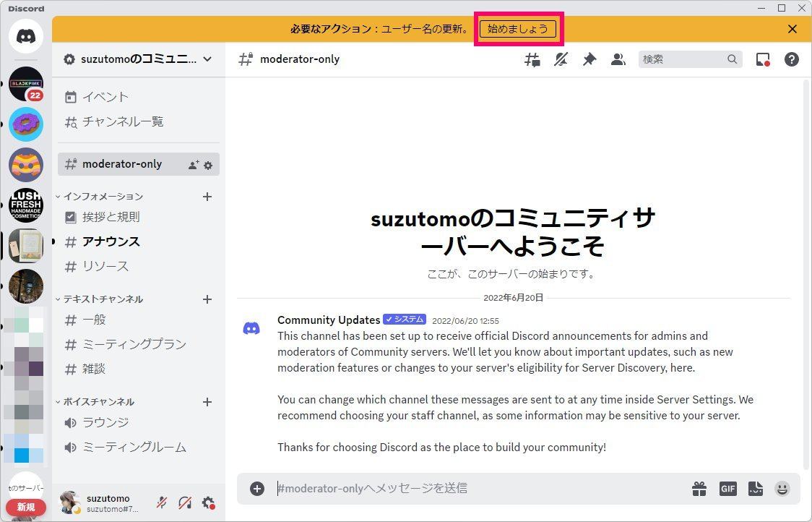Open the dark night photo server
The height and width of the screenshot is (522, 812).
[26, 286]
